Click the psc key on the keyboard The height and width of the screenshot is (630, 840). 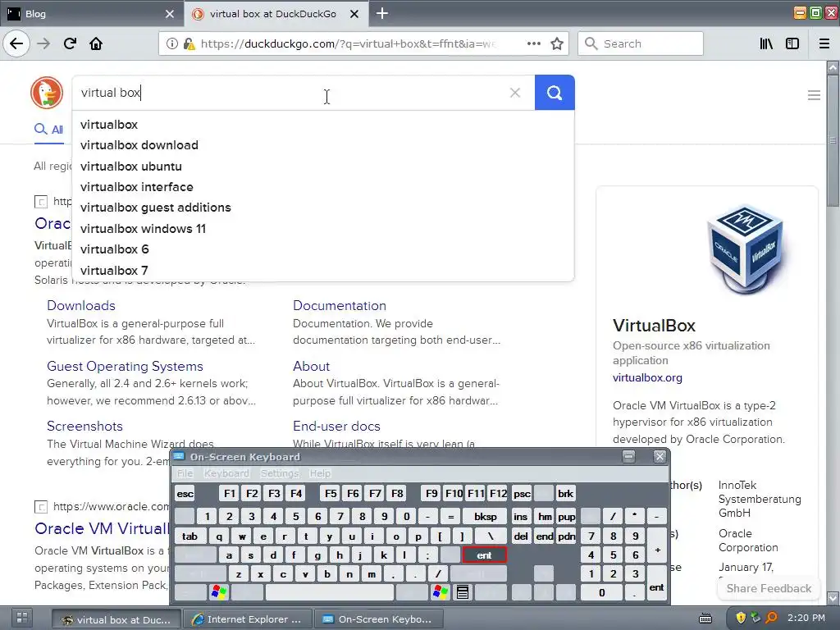point(522,493)
